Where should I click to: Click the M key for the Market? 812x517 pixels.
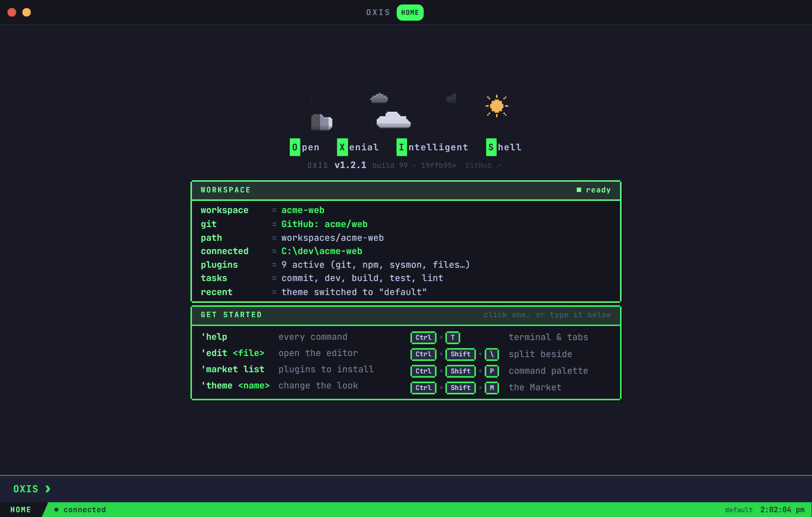pos(492,387)
